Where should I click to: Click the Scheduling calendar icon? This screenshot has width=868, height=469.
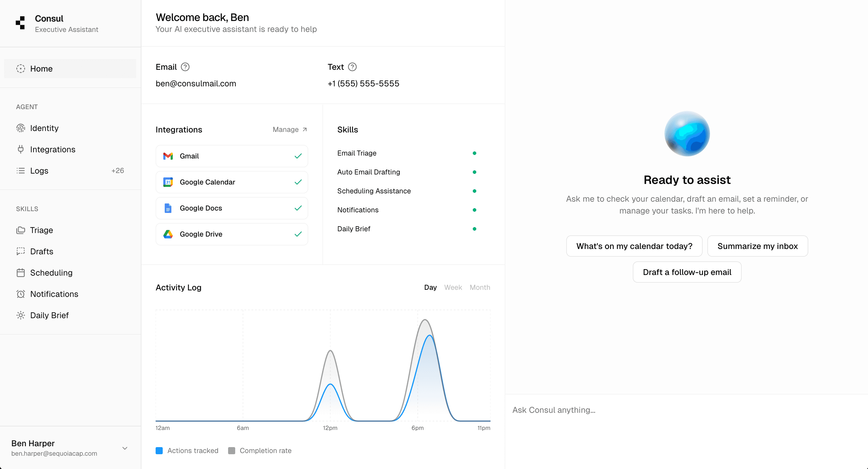coord(20,273)
